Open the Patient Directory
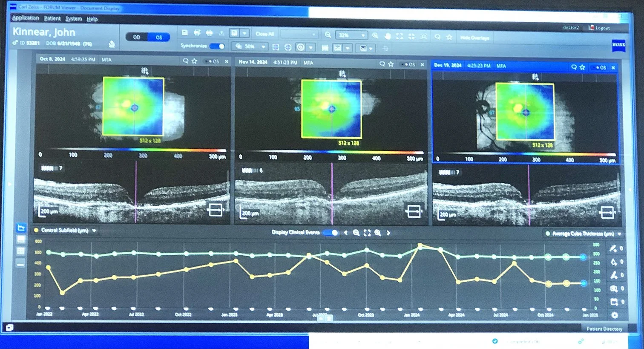The width and height of the screenshot is (644, 349). point(604,329)
